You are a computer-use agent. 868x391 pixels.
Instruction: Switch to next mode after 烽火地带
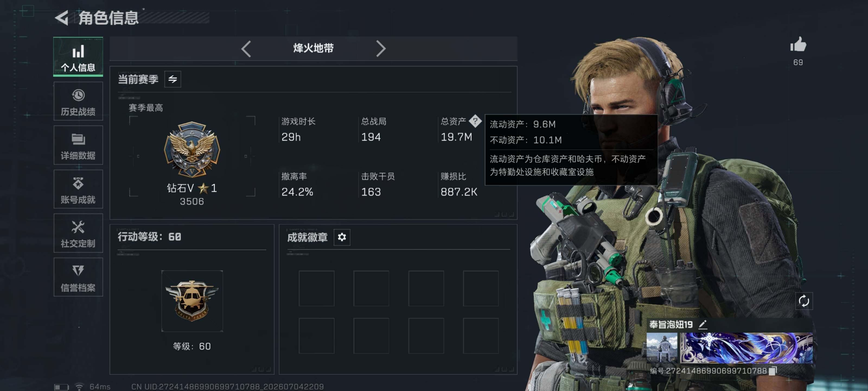click(381, 49)
